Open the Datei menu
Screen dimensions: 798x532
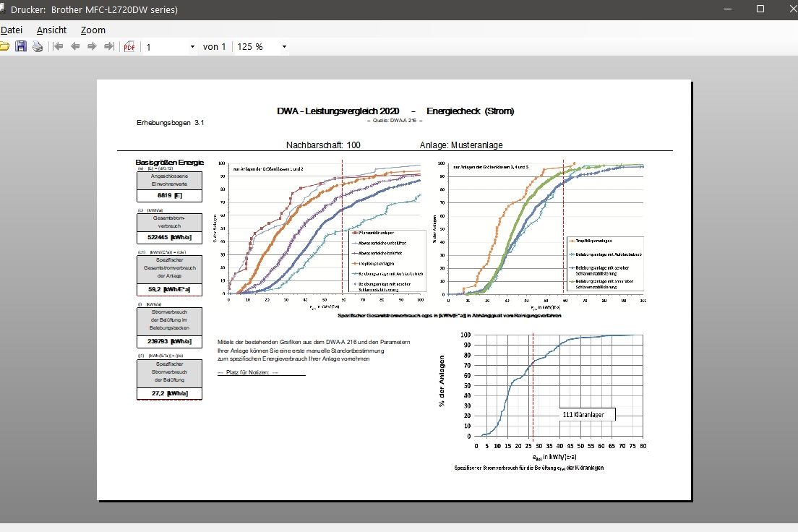pos(12,30)
